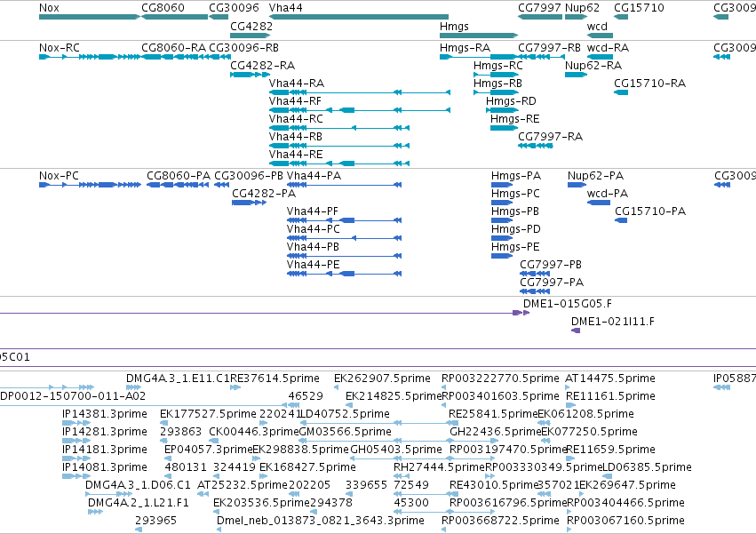The height and width of the screenshot is (534, 756).
Task: Select the CG8060-PA protein feature
Action: coord(178,185)
